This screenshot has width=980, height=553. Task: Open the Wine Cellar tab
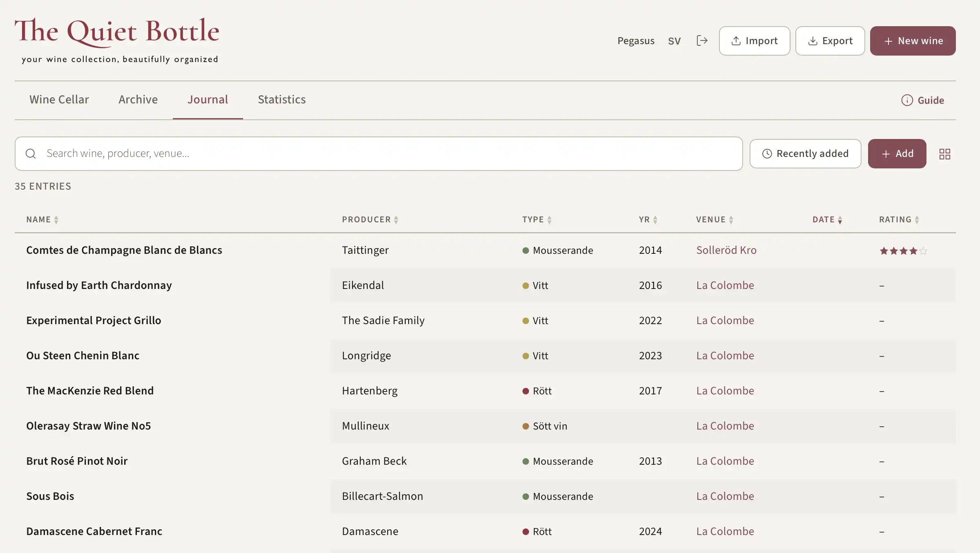(59, 99)
